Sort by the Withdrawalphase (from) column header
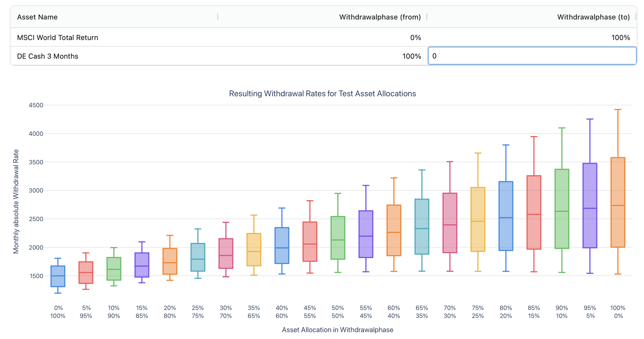This screenshot has height=339, width=644. point(380,17)
